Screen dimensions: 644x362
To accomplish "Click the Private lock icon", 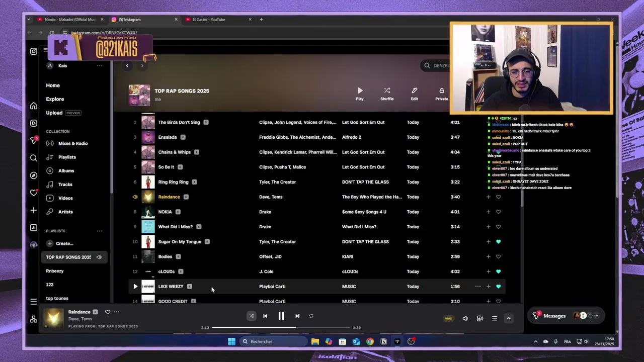I will tap(441, 94).
